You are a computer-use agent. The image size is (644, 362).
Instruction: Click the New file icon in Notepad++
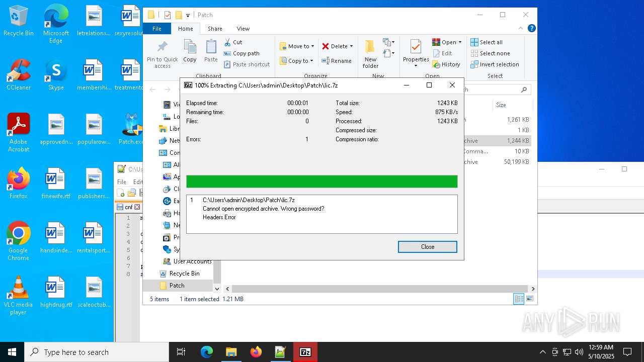(121, 193)
